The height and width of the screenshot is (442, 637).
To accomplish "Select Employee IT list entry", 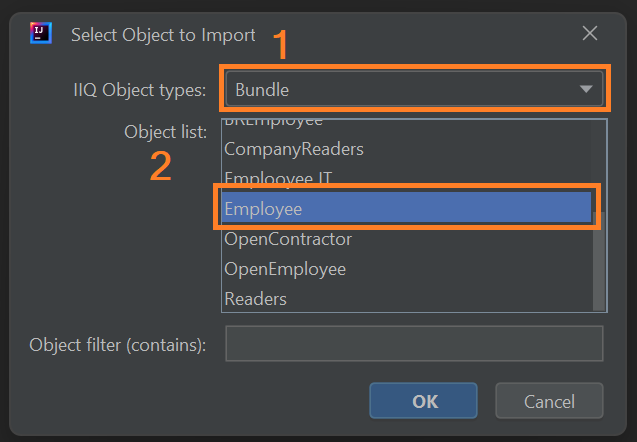I will pyautogui.click(x=407, y=179).
